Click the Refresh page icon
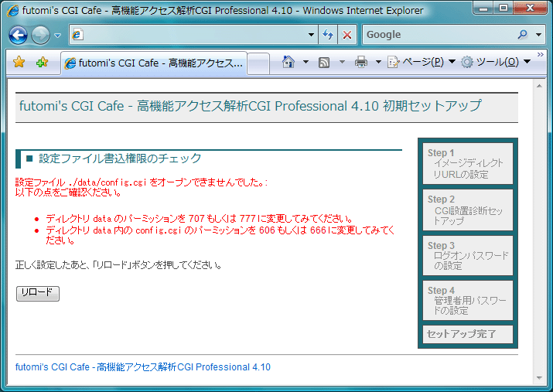Viewport: 553px width, 392px height. point(328,35)
